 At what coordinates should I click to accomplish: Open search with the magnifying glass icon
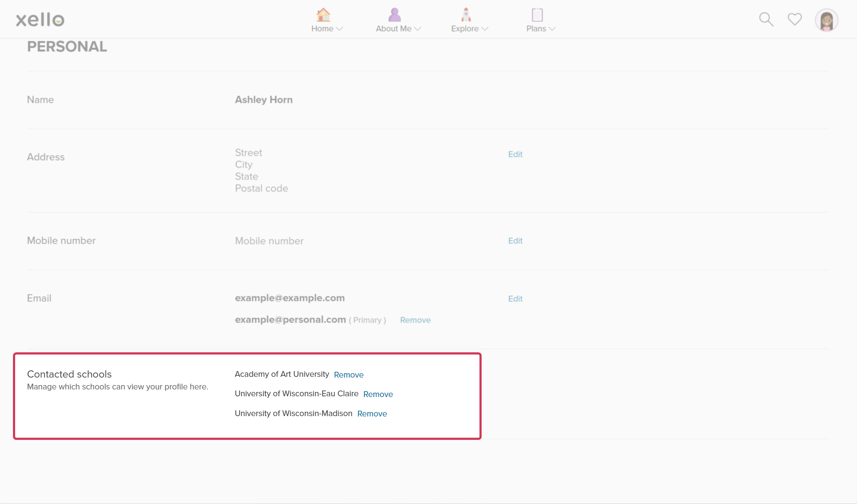pyautogui.click(x=766, y=19)
